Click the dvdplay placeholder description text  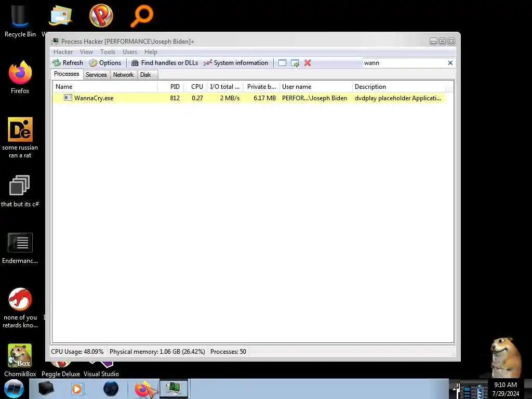397,98
